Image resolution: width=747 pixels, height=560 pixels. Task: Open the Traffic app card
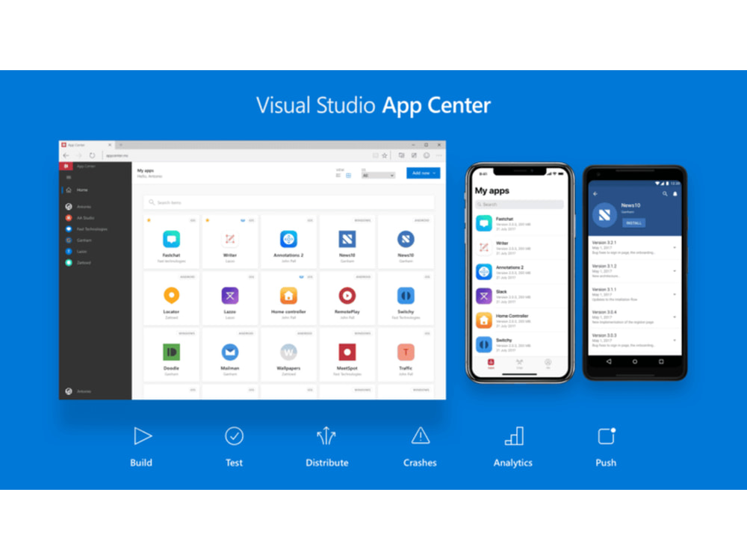point(406,355)
